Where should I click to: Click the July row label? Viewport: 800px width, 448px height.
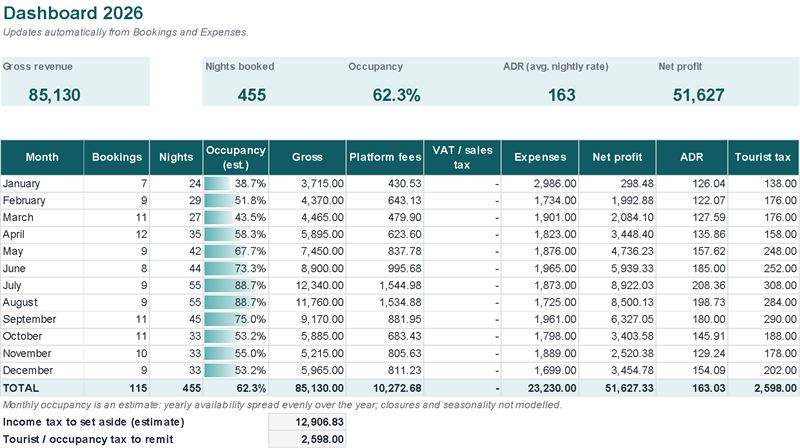pos(12,285)
